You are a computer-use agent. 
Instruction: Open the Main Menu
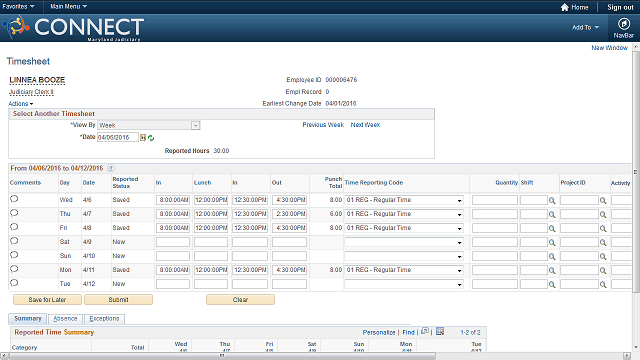[x=68, y=7]
